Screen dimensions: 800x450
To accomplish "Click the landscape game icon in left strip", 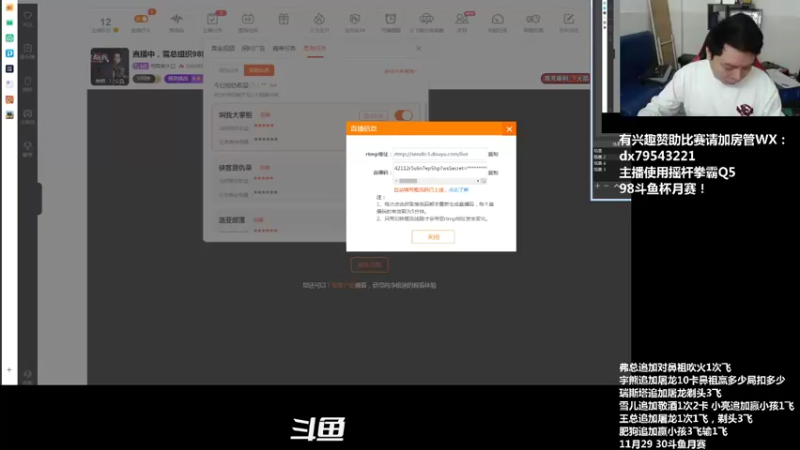I will coord(10,115).
